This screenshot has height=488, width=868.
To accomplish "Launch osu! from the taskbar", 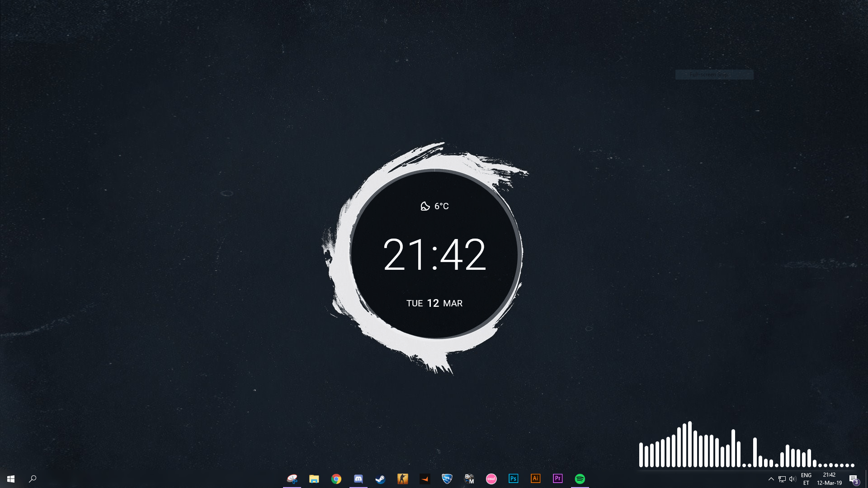I will pyautogui.click(x=491, y=479).
